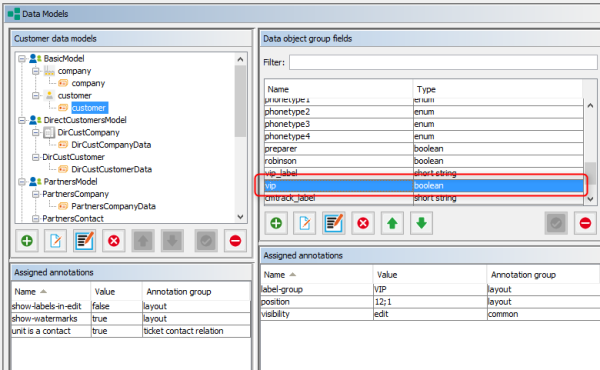
Task: Click the edit pencil icon under customer data models
Action: pos(55,241)
